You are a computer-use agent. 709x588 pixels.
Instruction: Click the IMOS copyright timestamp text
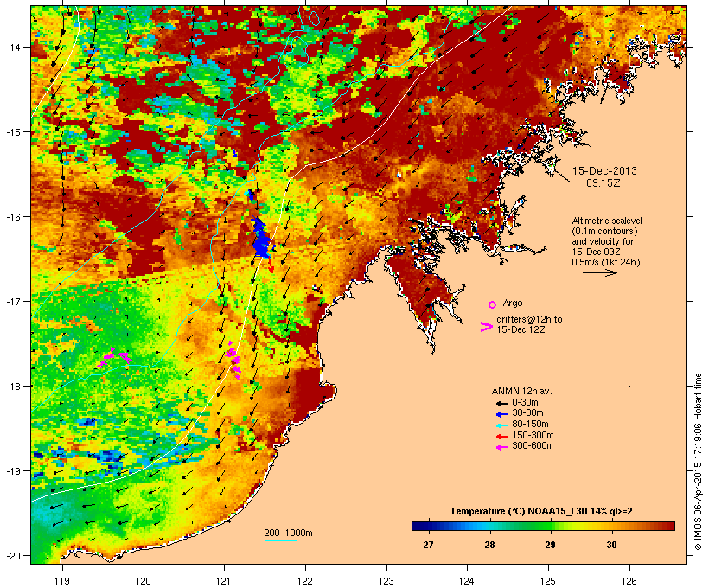698,462
